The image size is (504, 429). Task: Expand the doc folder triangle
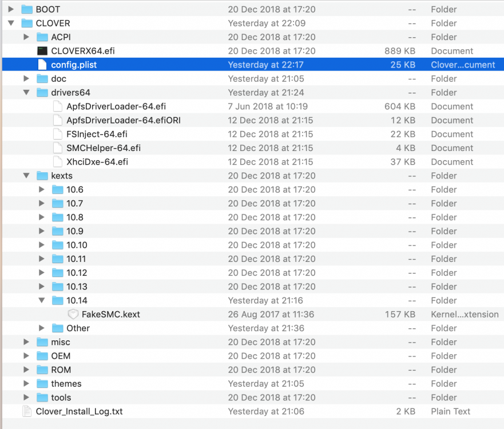26,78
